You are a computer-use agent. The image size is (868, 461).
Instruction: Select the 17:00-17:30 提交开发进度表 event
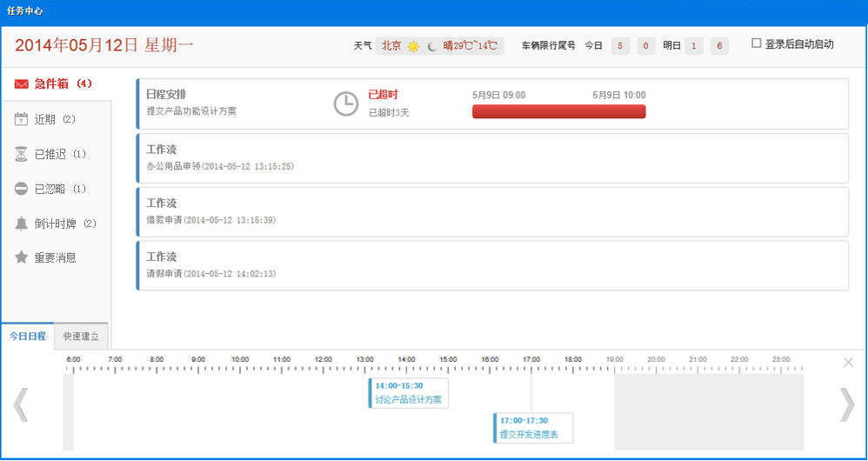(x=533, y=427)
